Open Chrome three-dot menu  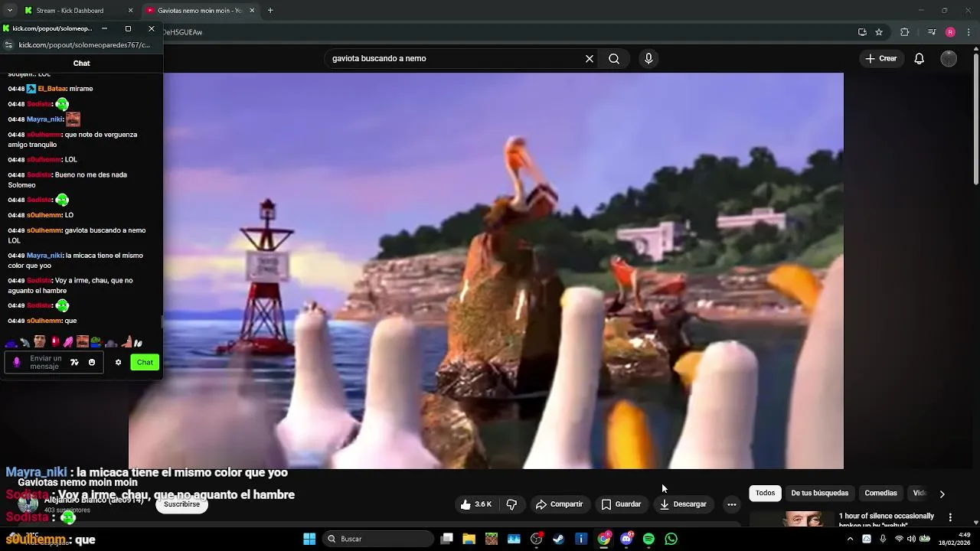pos(969,32)
